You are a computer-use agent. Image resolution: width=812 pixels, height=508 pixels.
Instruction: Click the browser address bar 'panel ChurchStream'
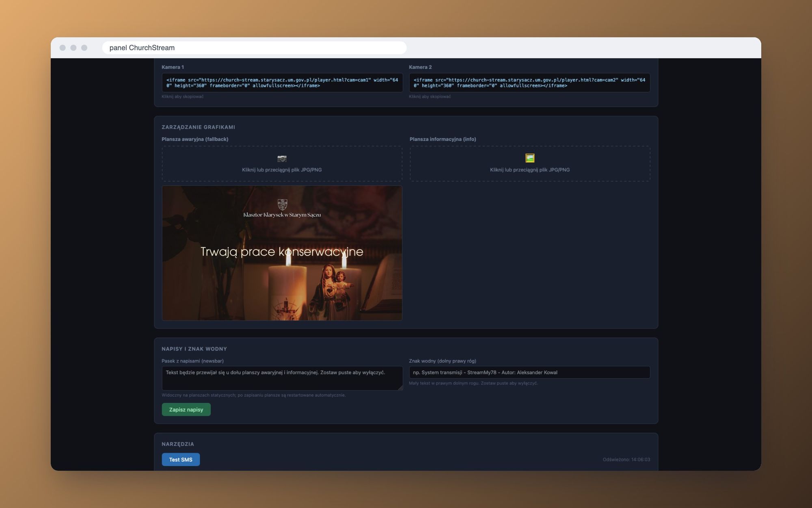(x=254, y=48)
